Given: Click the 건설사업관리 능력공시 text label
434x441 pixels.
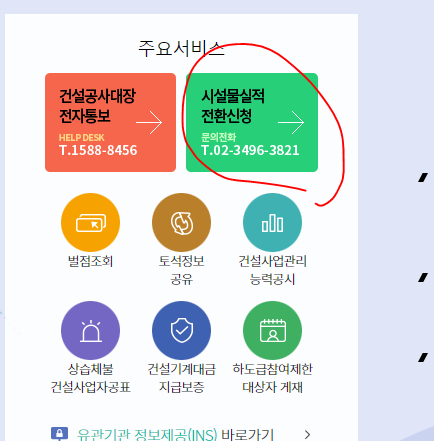Looking at the screenshot, I should 272,270.
